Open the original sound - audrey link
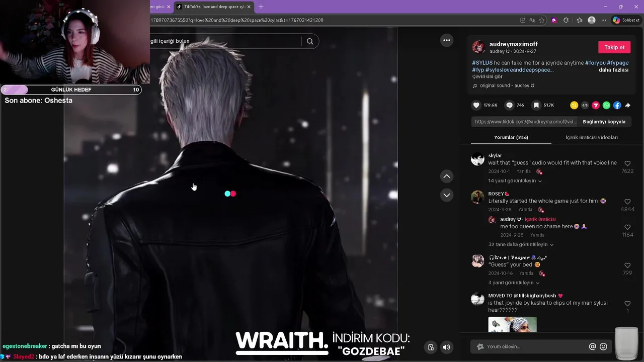This screenshot has height=362, width=644. coord(507,85)
